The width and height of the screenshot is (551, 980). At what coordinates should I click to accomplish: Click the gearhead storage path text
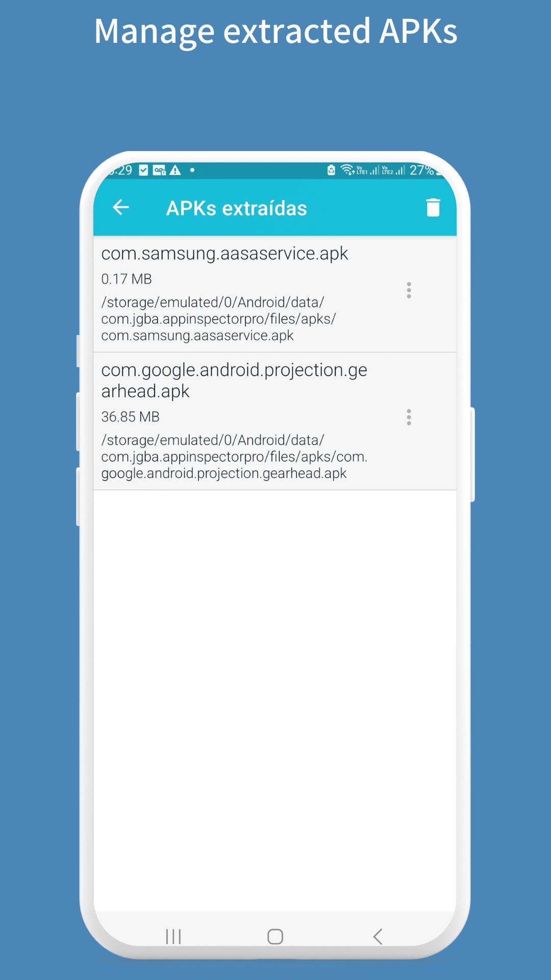(234, 457)
